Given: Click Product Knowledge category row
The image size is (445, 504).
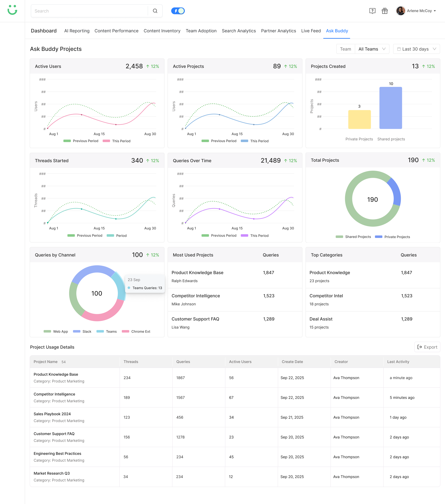Looking at the screenshot, I should click(x=373, y=276).
